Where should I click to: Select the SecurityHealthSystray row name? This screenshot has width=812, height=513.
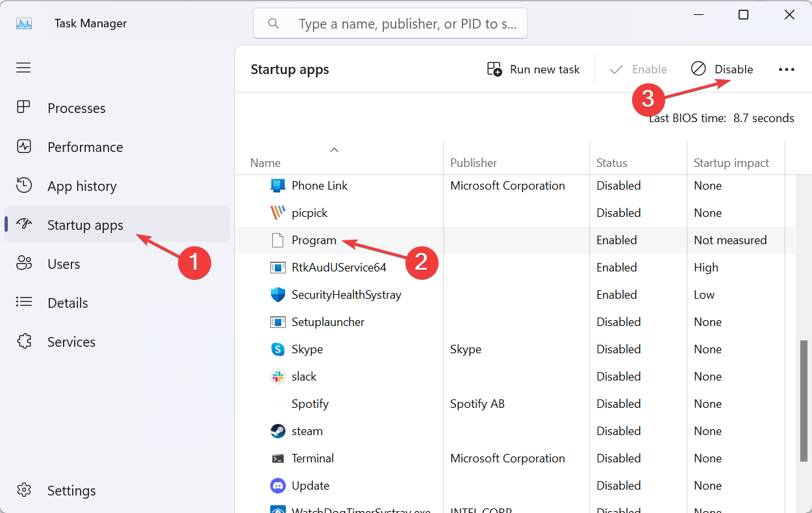347,295
